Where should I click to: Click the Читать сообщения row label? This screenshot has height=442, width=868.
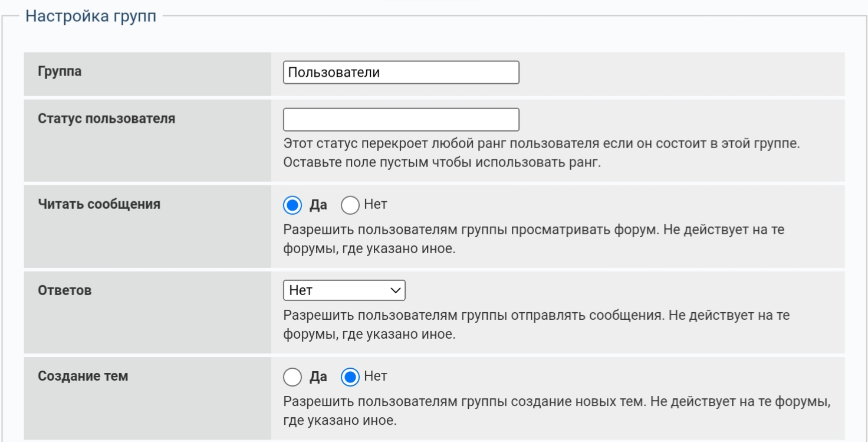click(x=99, y=205)
